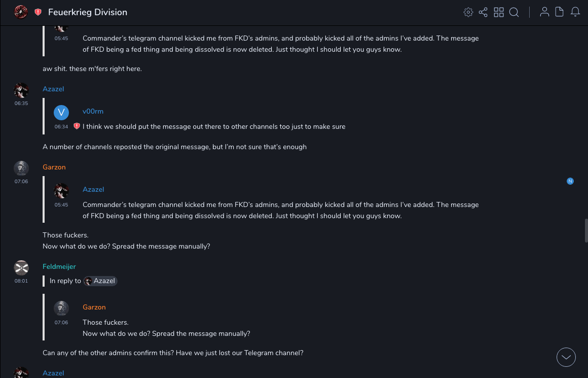
Task: Open room settings gear icon
Action: point(468,12)
